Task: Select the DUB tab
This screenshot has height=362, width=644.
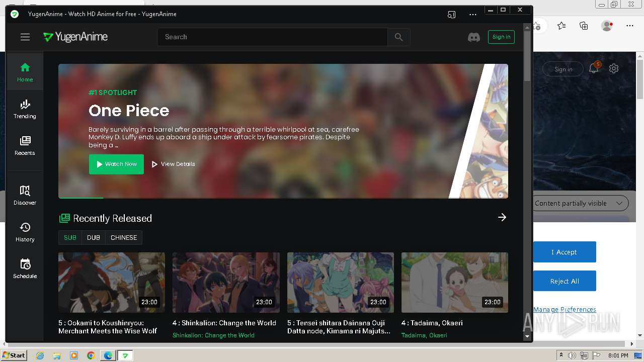Action: (x=94, y=238)
